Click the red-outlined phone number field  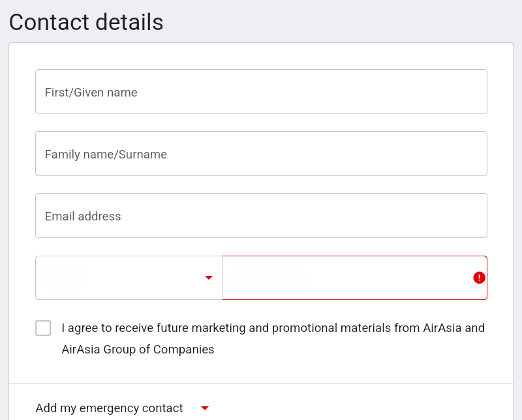click(x=354, y=278)
